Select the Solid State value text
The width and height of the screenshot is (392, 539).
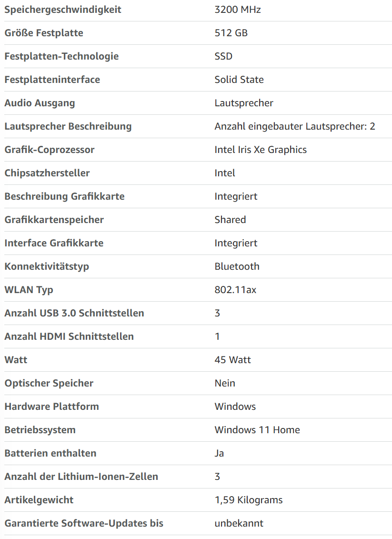[239, 80]
